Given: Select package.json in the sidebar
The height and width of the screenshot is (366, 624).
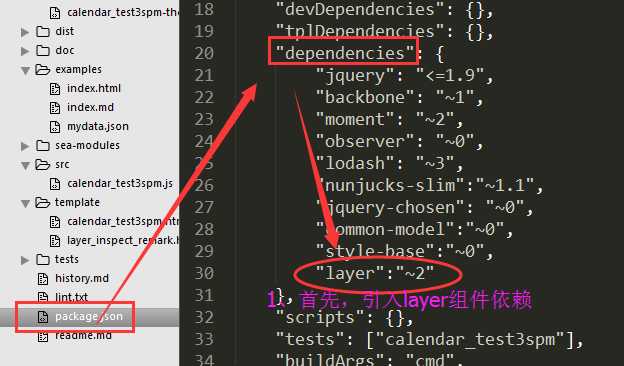Looking at the screenshot, I should point(89,317).
